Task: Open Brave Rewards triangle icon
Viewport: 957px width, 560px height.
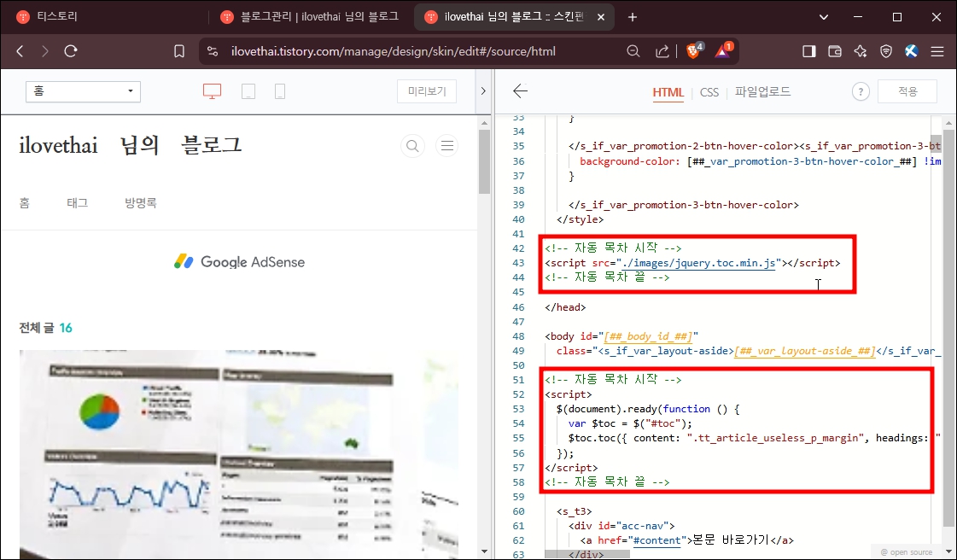Action: 722,50
